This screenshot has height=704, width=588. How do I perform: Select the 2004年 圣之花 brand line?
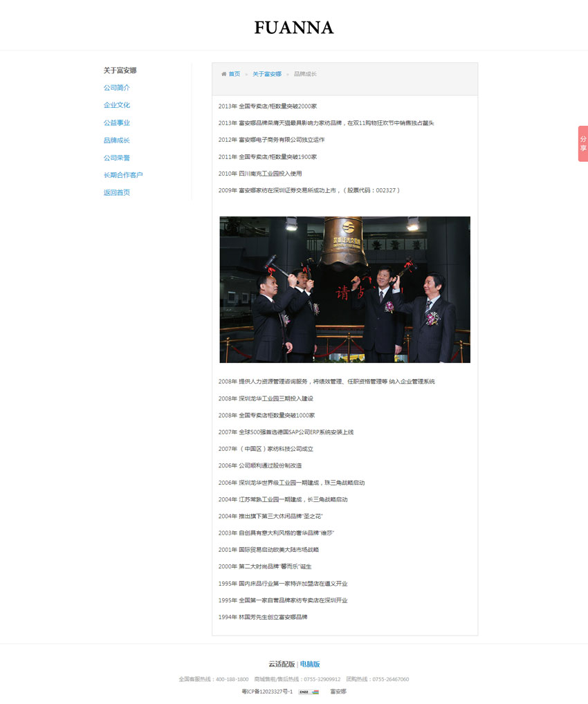tap(270, 517)
